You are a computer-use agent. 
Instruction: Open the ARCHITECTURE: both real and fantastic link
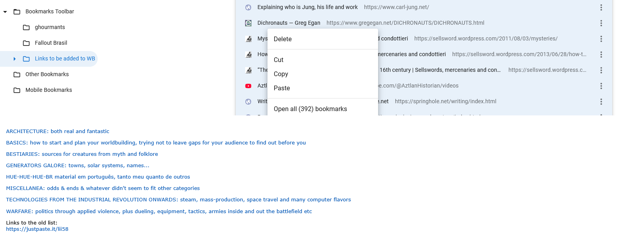click(x=58, y=131)
